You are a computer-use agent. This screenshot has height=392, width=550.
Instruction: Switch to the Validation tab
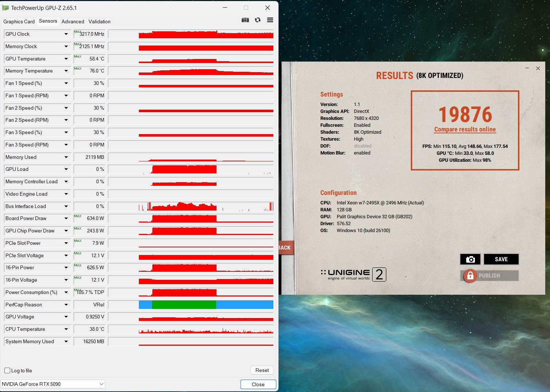(100, 21)
